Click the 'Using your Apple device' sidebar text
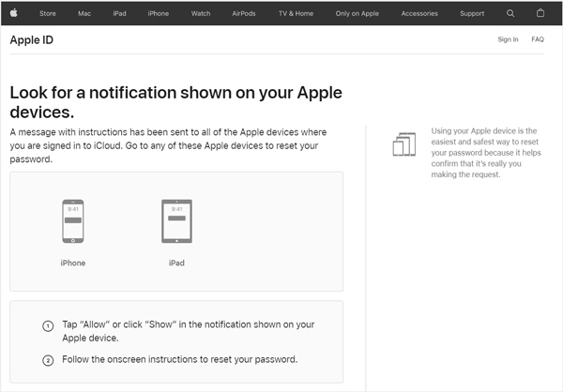The image size is (563, 392). (x=486, y=153)
